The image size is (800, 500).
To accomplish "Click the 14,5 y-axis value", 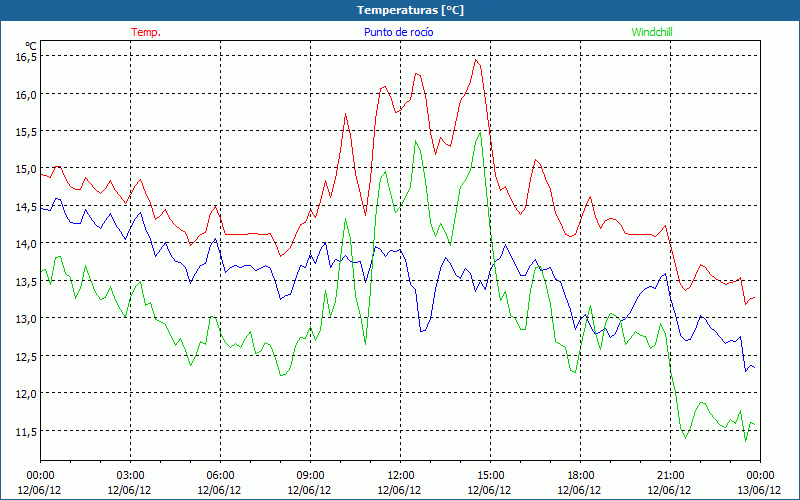I will [27, 207].
